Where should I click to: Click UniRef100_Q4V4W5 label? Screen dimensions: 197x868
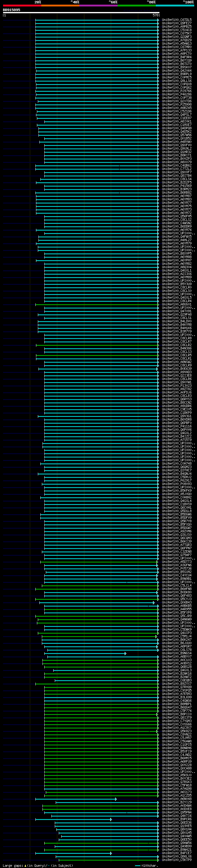(x=177, y=836)
